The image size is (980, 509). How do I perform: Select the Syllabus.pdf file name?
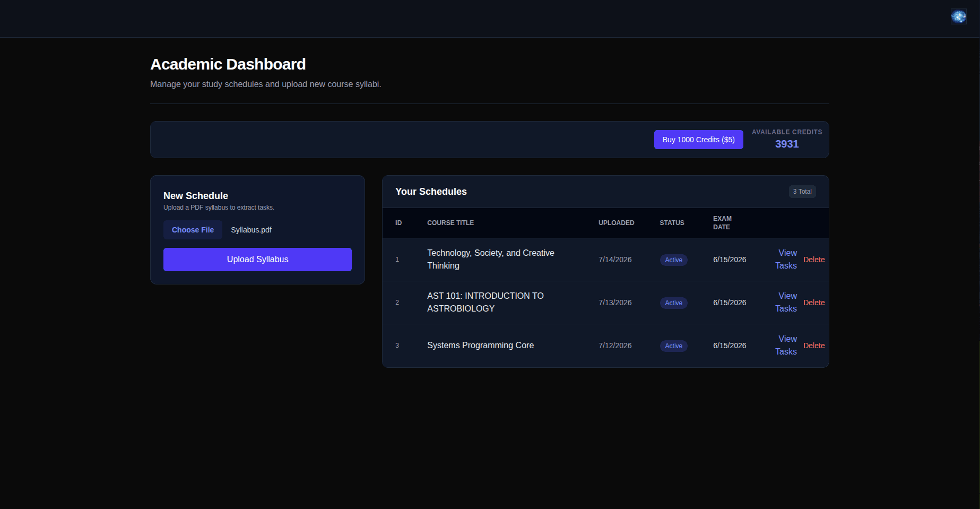pos(251,230)
